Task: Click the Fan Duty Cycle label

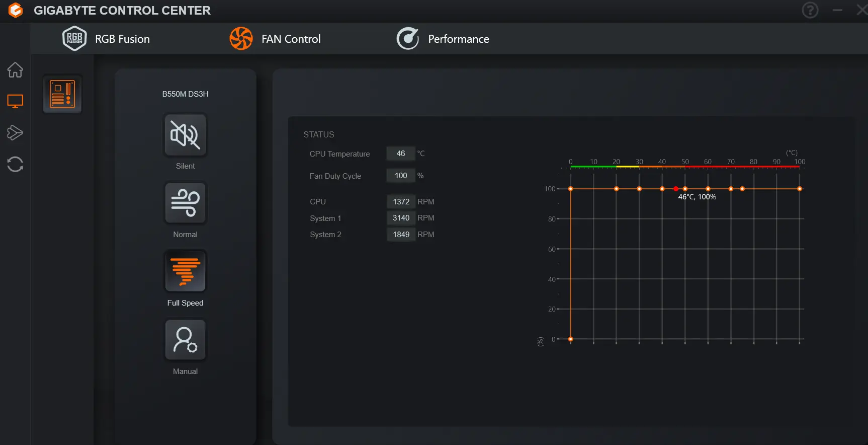Action: tap(335, 176)
